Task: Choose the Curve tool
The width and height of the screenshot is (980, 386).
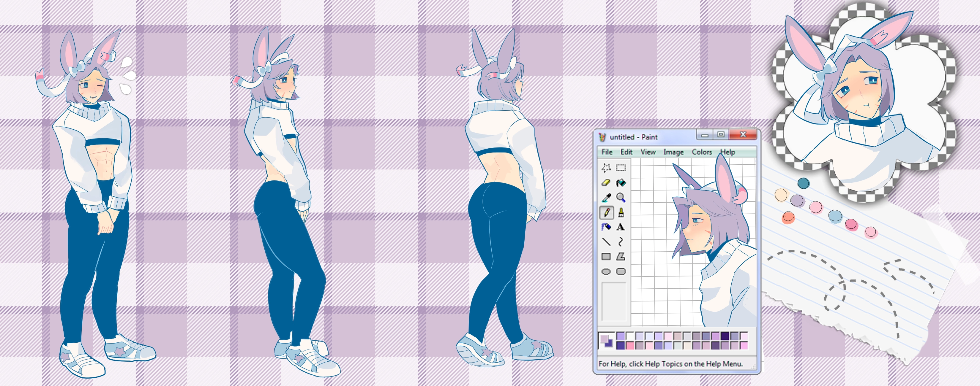Action: click(621, 242)
